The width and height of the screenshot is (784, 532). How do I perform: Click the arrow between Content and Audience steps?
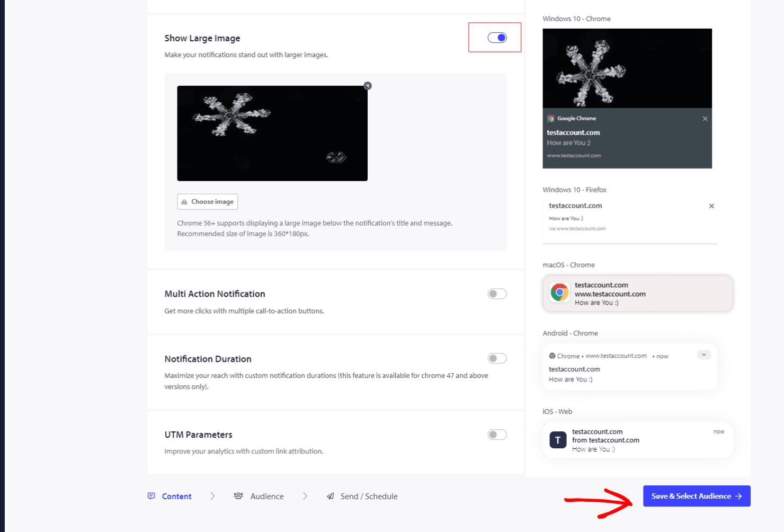pos(212,496)
